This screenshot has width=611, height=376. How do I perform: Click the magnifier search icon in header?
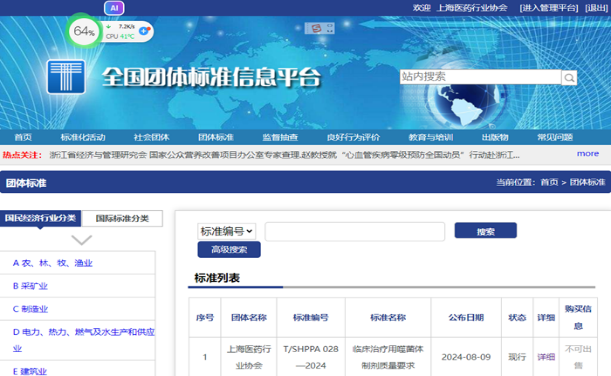(569, 78)
